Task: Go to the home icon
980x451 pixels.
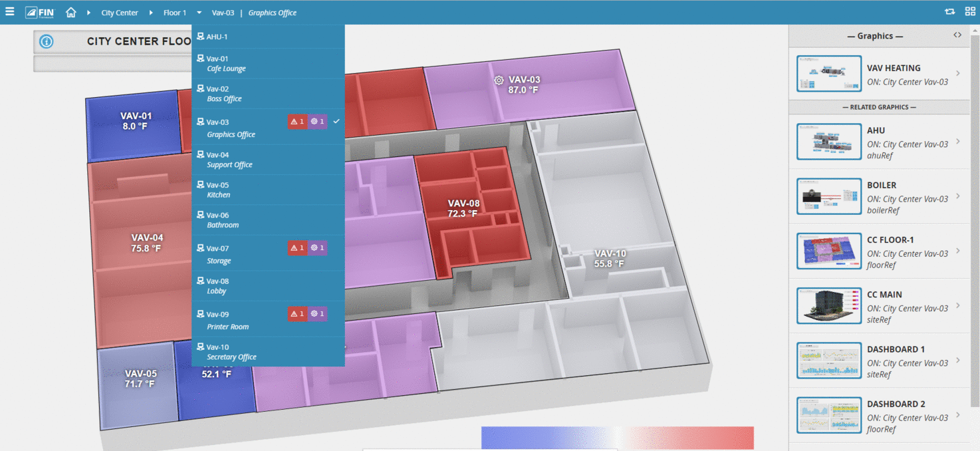Action: click(71, 13)
